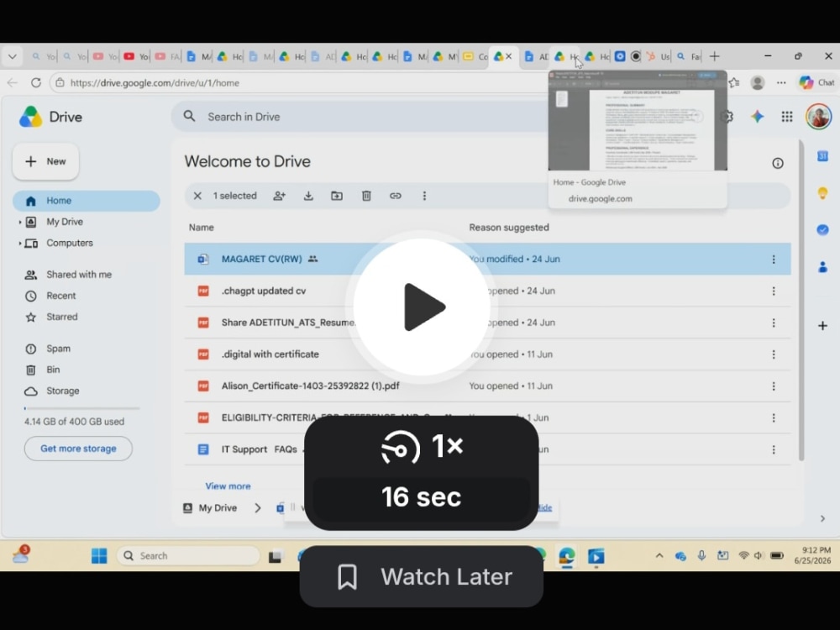Open the three-dot menu for the Alison_Certificate row

pos(774,386)
